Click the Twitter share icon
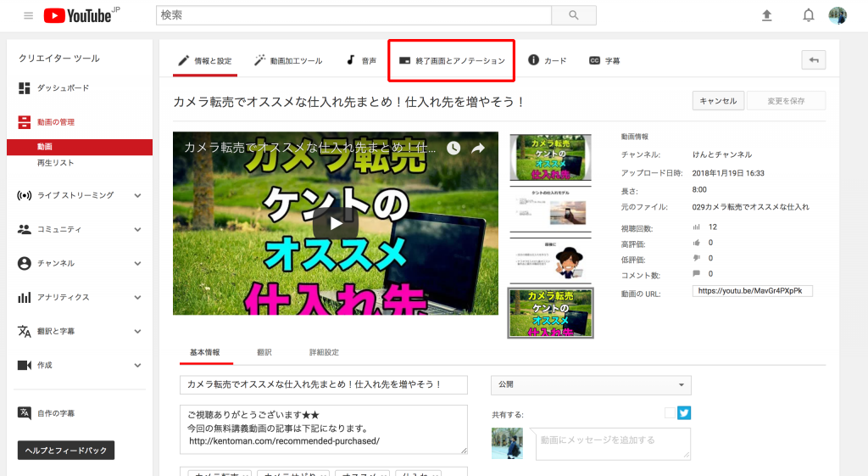 pos(684,413)
